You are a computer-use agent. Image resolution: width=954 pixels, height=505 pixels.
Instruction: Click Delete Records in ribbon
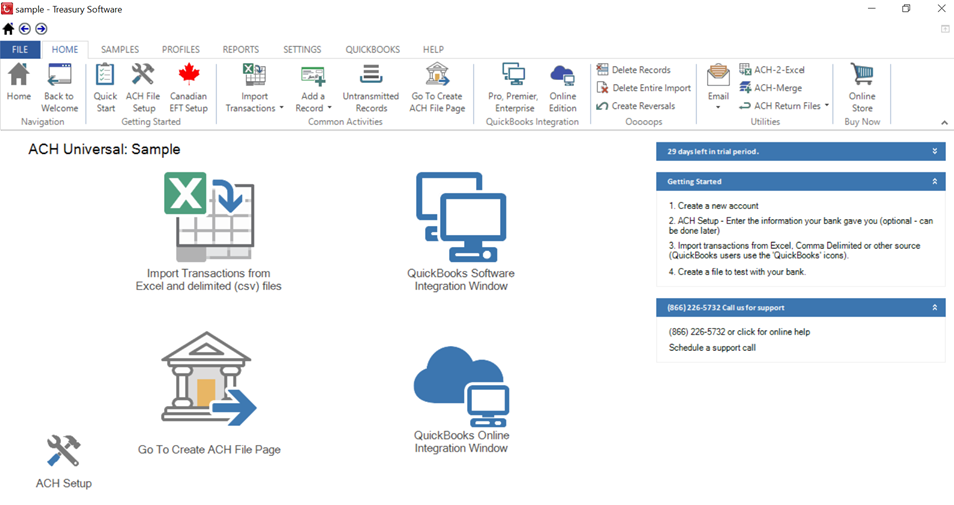click(x=633, y=69)
